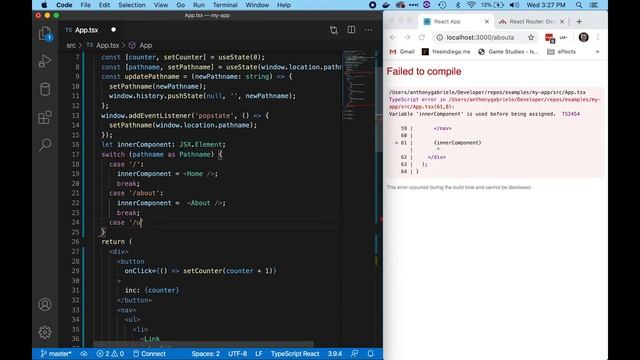Change language mode via TypeScript React
640x360 pixels.
(x=295, y=354)
